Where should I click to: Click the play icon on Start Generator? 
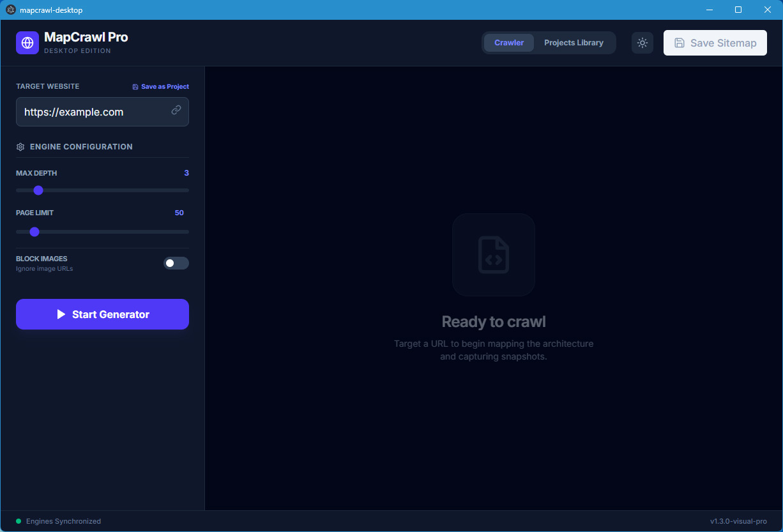point(61,314)
